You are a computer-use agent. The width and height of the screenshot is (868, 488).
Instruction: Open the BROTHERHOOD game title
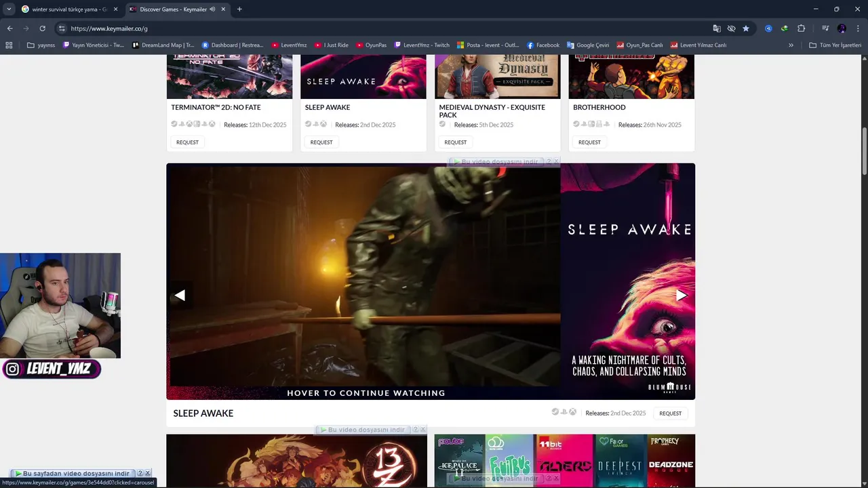coord(599,107)
